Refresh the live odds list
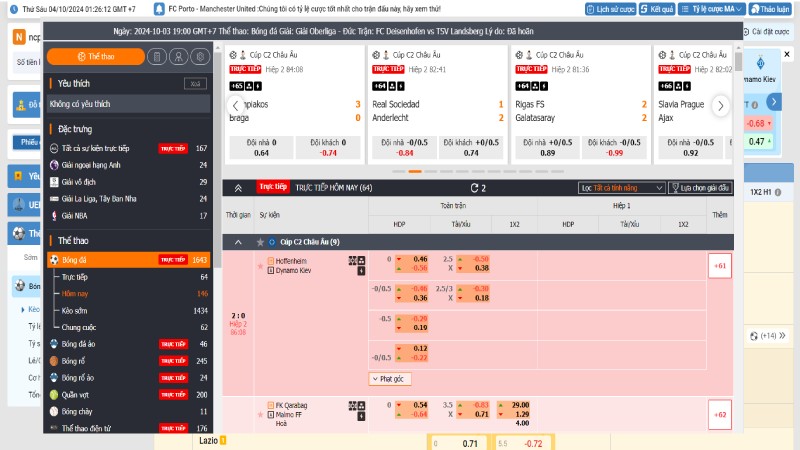The width and height of the screenshot is (800, 450). (x=474, y=188)
